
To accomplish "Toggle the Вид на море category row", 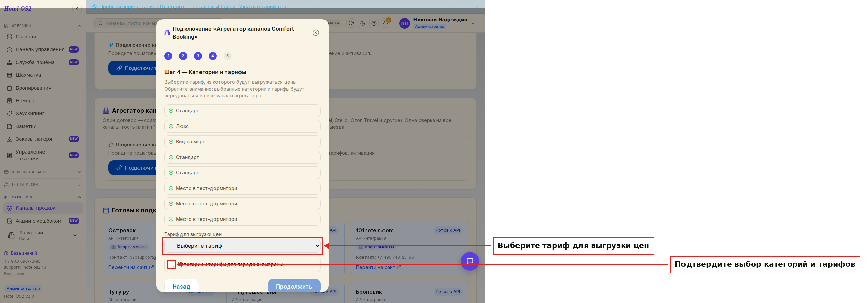I will [242, 141].
